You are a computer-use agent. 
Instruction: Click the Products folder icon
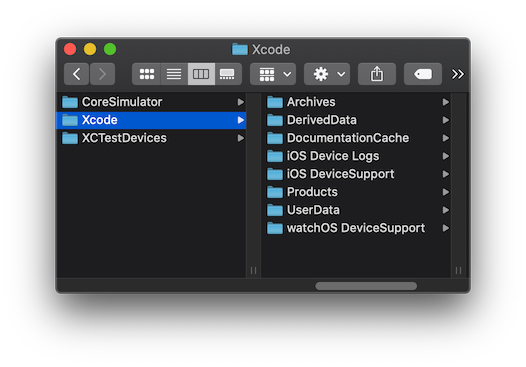coord(275,192)
